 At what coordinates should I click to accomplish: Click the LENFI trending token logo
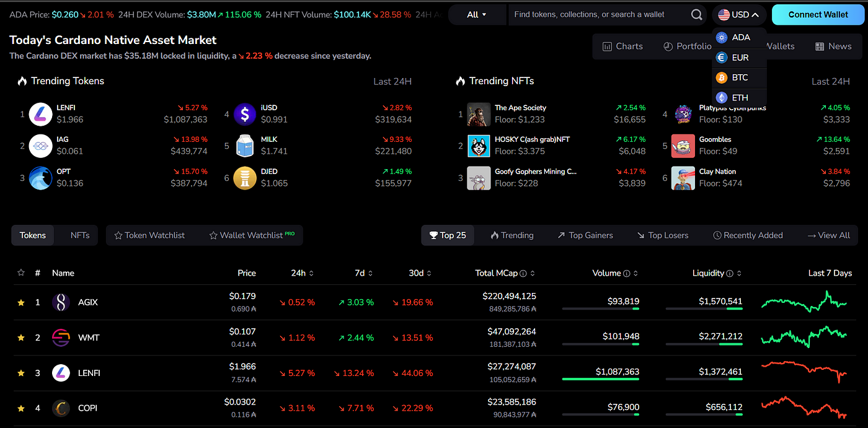point(40,114)
